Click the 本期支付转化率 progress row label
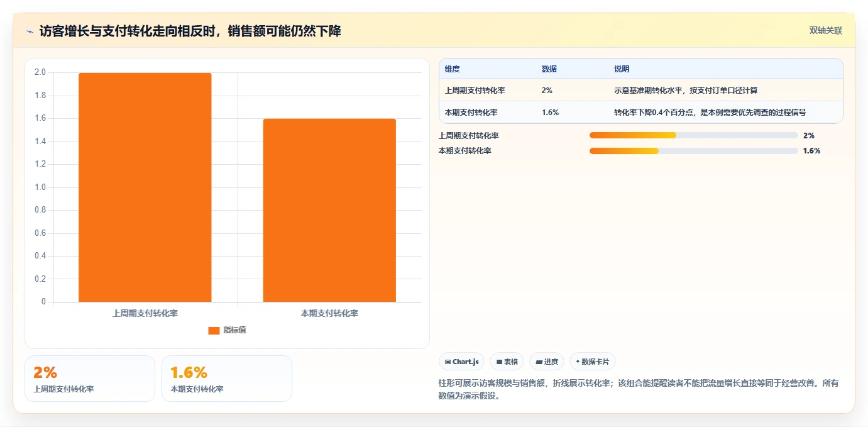The image size is (868, 427). tap(464, 150)
